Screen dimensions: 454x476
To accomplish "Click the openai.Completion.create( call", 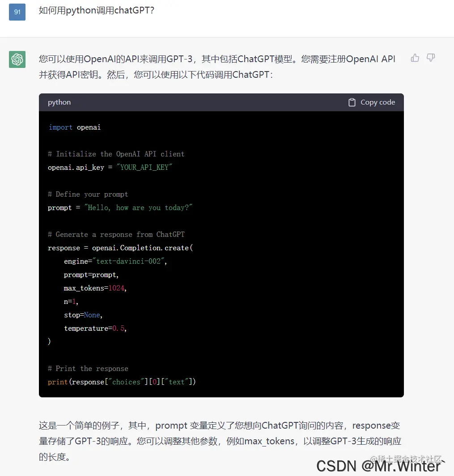I will coord(143,248).
